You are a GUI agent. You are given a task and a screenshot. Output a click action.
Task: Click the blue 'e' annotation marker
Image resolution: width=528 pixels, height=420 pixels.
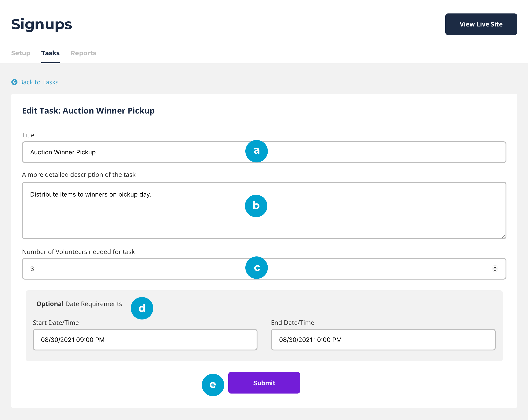(213, 385)
